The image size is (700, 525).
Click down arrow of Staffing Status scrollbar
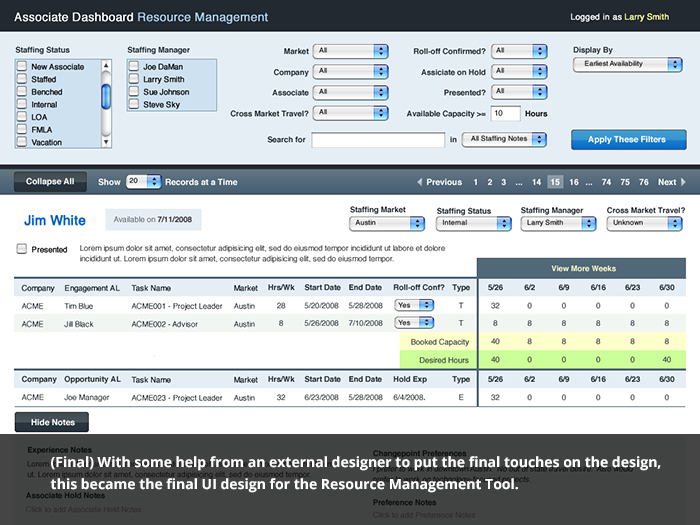[x=106, y=142]
